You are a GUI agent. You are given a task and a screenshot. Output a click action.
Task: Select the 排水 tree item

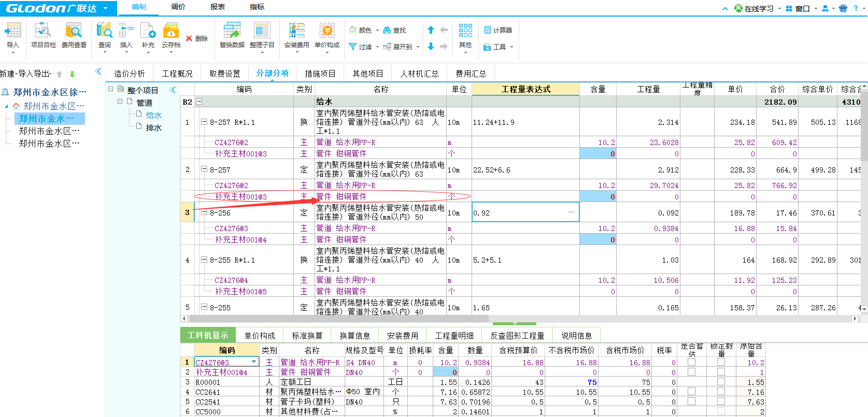click(x=154, y=128)
